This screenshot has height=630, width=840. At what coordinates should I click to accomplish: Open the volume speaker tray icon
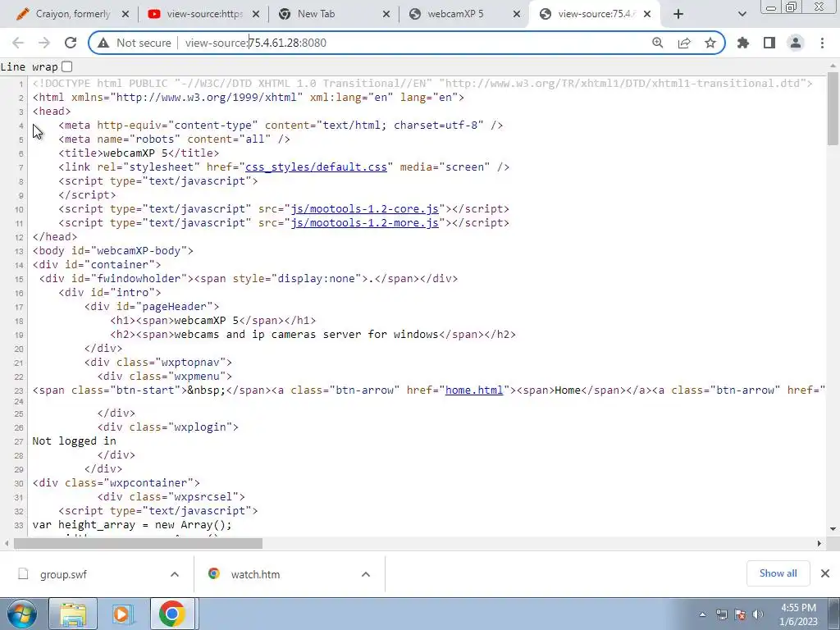[x=757, y=614]
